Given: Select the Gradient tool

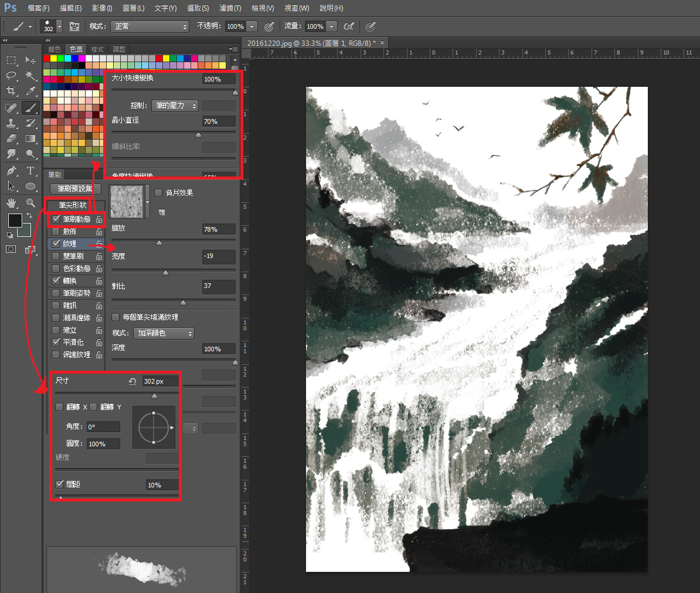Looking at the screenshot, I should click(30, 138).
